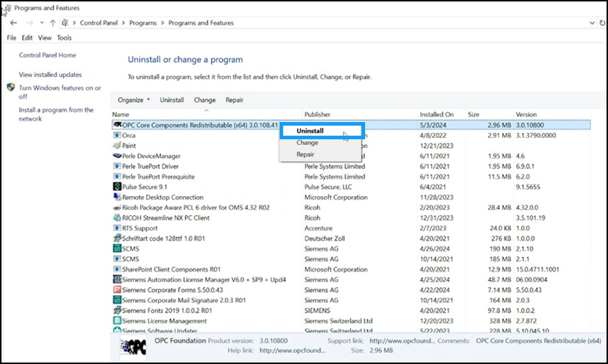Click the Paint program icon
The width and height of the screenshot is (608, 364).
tap(116, 146)
